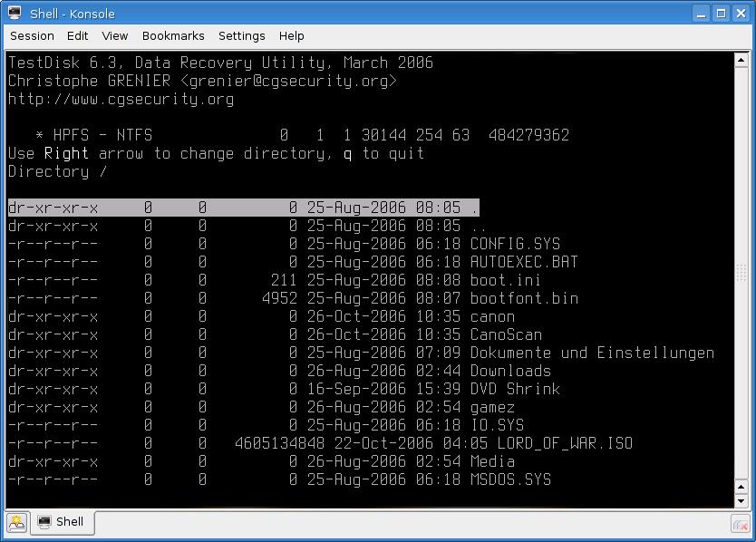756x542 pixels.
Task: Click the Downloads directory entry
Action: coord(279,371)
